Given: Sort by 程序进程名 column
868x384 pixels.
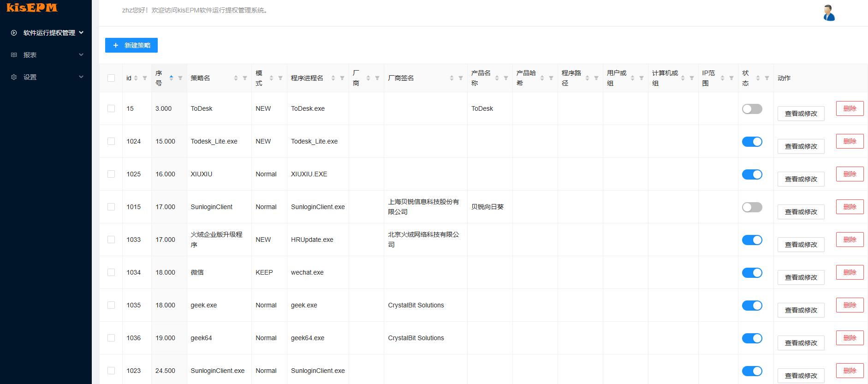Looking at the screenshot, I should click(x=333, y=78).
